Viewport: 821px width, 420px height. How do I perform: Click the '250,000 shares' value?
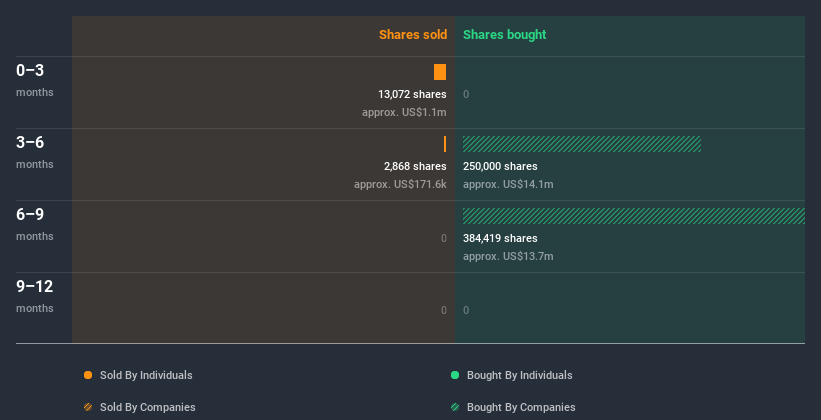coord(500,167)
